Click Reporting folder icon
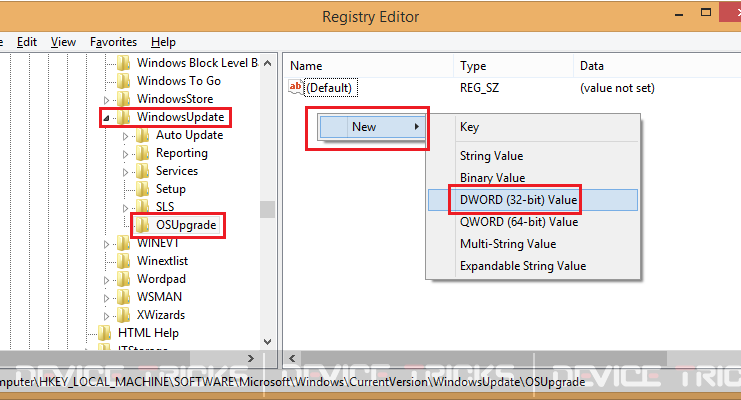 pyautogui.click(x=142, y=153)
